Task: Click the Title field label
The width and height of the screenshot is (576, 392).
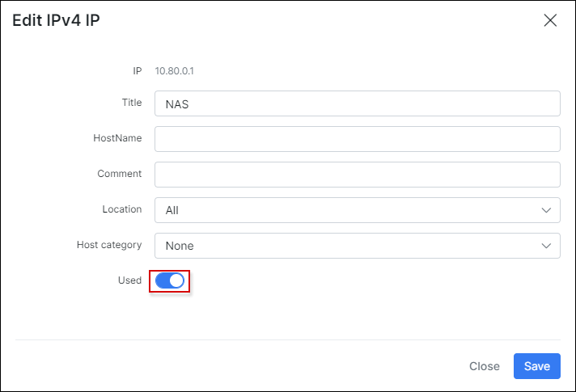Action: 130,103
